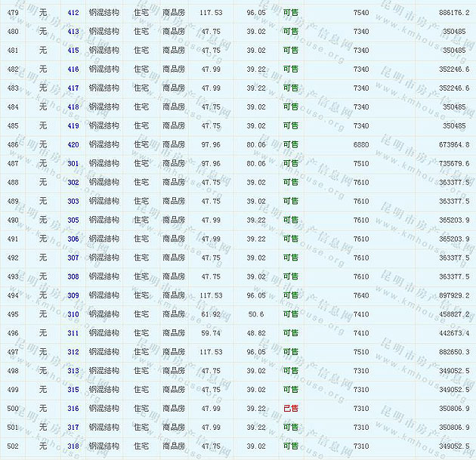Open room 318 link

73,446
